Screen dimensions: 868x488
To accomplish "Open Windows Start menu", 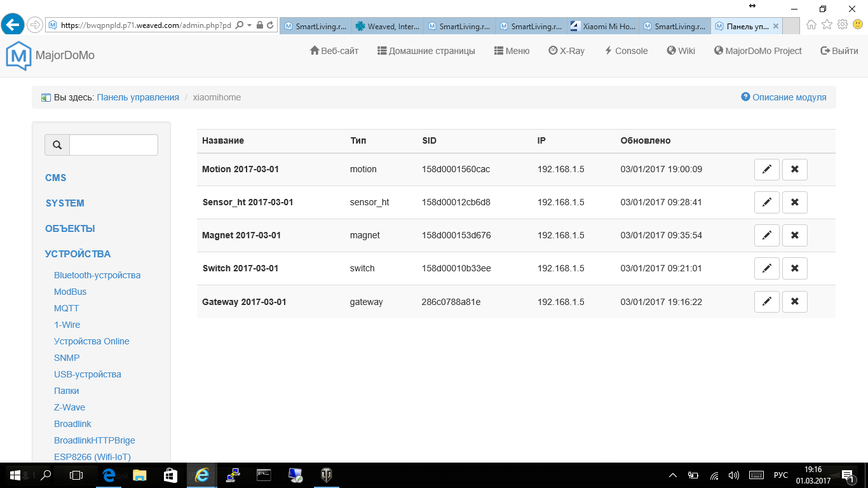I will 15,475.
